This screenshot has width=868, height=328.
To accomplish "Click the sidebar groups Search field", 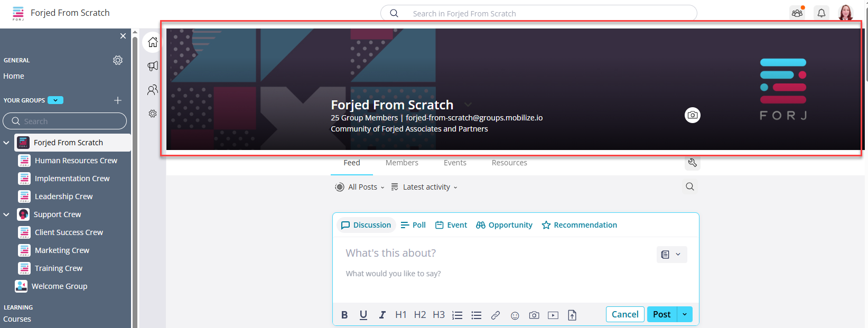I will [64, 121].
